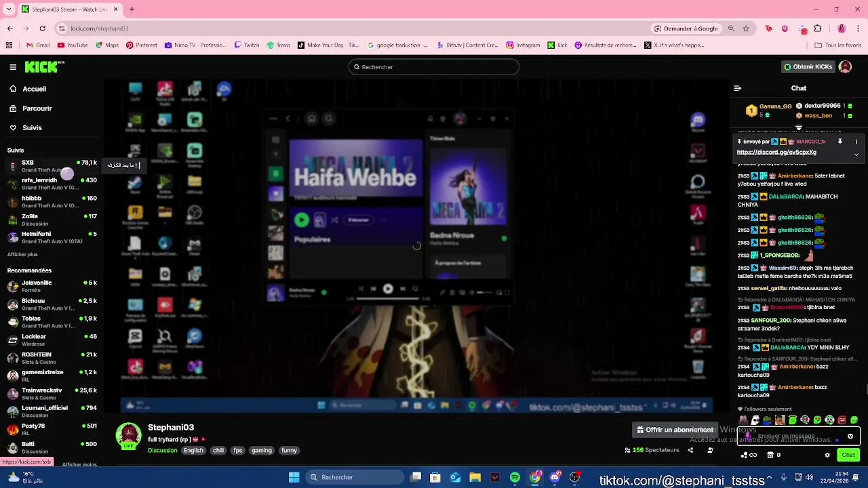The width and height of the screenshot is (868, 488).
Task: Open Loumani_officiel recommended channel
Action: coord(52,411)
